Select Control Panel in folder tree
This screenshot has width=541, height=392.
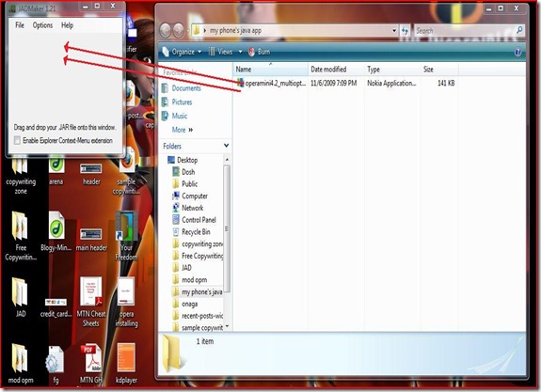coord(194,220)
